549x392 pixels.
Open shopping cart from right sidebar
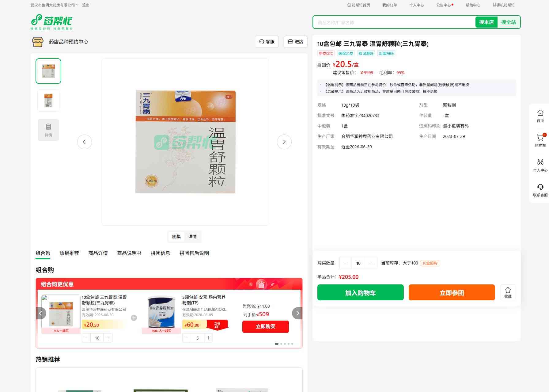(540, 140)
